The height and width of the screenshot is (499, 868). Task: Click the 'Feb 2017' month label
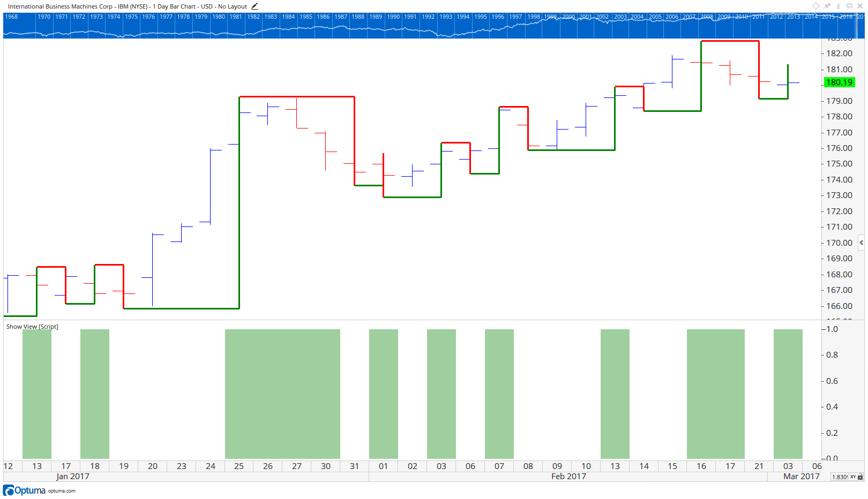(x=568, y=477)
